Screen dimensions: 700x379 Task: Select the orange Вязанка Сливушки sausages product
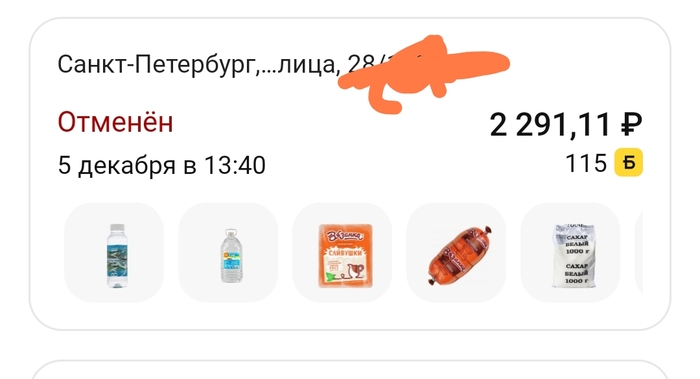342,252
